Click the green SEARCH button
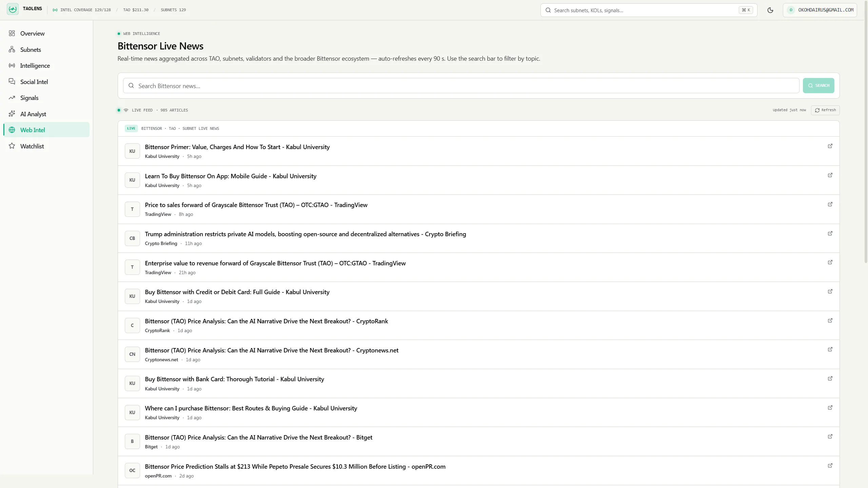This screenshot has width=868, height=488. click(818, 85)
